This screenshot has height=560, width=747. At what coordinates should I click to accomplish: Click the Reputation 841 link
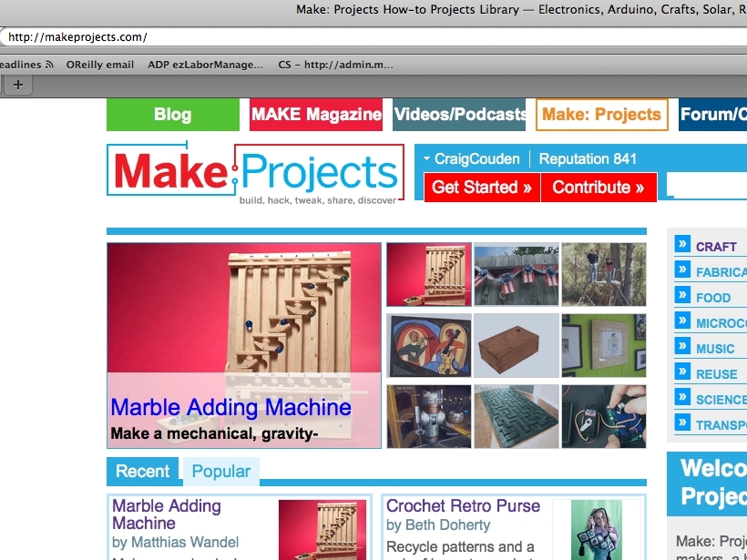588,158
